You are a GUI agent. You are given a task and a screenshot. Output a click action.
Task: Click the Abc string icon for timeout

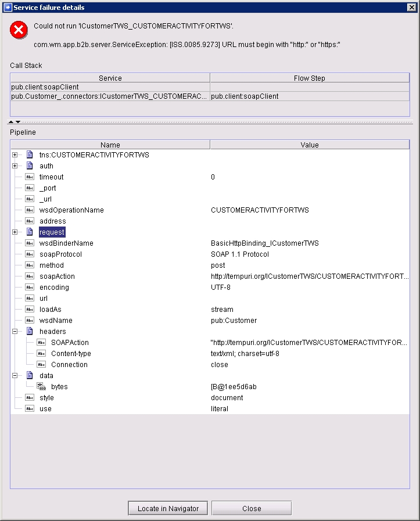(x=30, y=177)
